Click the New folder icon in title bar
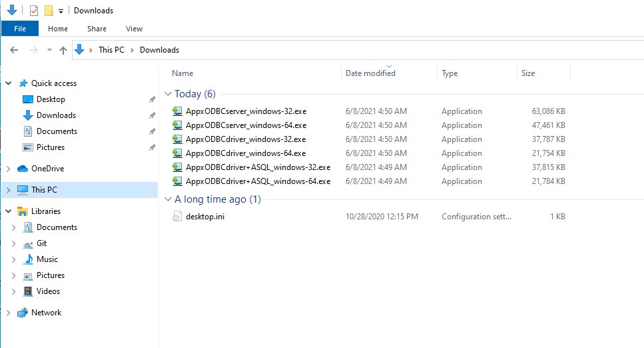The height and width of the screenshot is (348, 644). (x=49, y=11)
